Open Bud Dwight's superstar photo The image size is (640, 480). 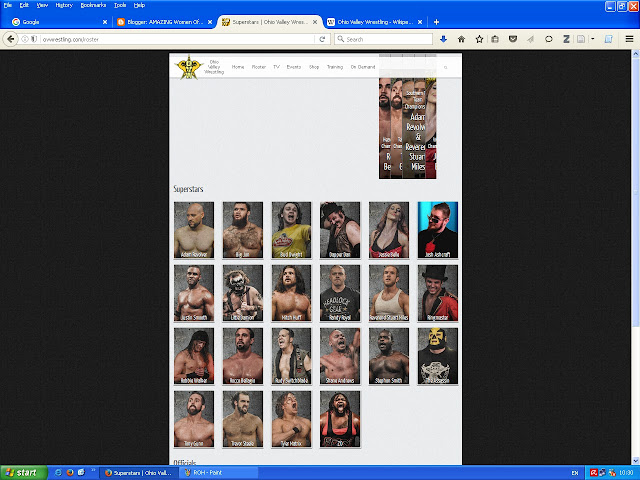[x=291, y=230]
